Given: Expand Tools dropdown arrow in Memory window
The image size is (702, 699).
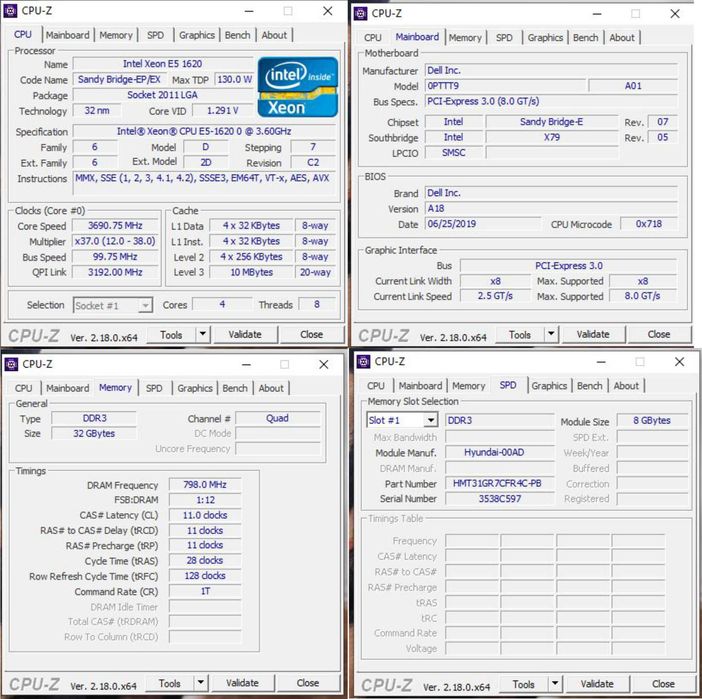Looking at the screenshot, I should (x=200, y=682).
